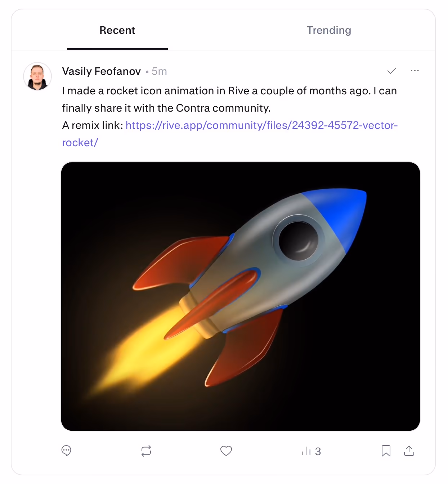
Task: Click the rocket's round porthole window
Action: [298, 240]
